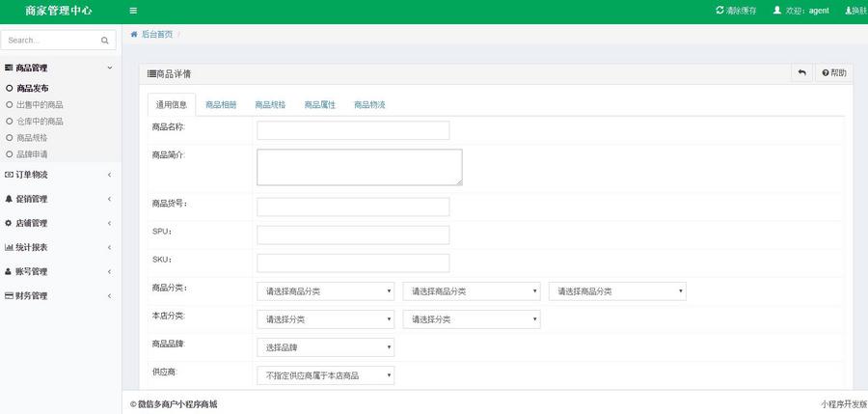
Task: Click the 商品管理 sidebar icon
Action: tap(9, 68)
